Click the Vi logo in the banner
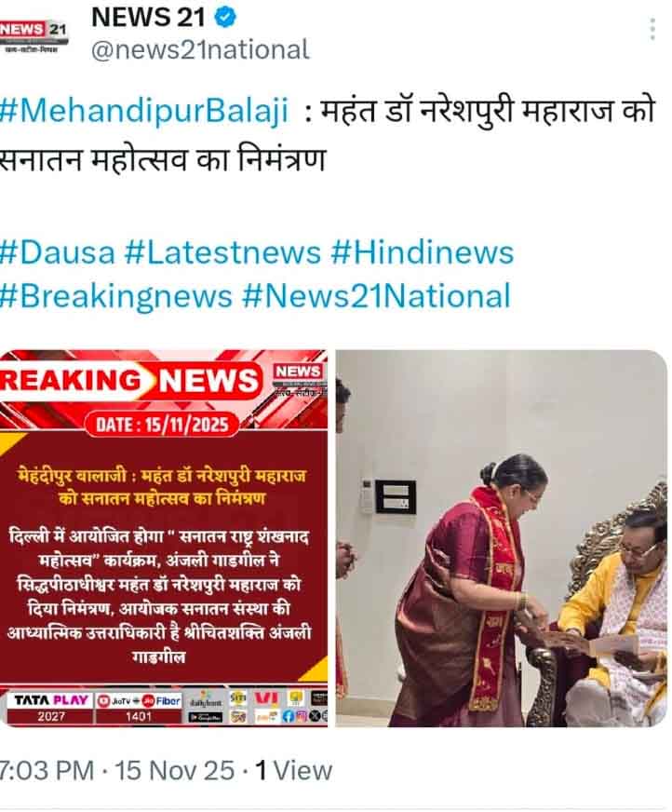The width and height of the screenshot is (672, 812). coord(266,699)
